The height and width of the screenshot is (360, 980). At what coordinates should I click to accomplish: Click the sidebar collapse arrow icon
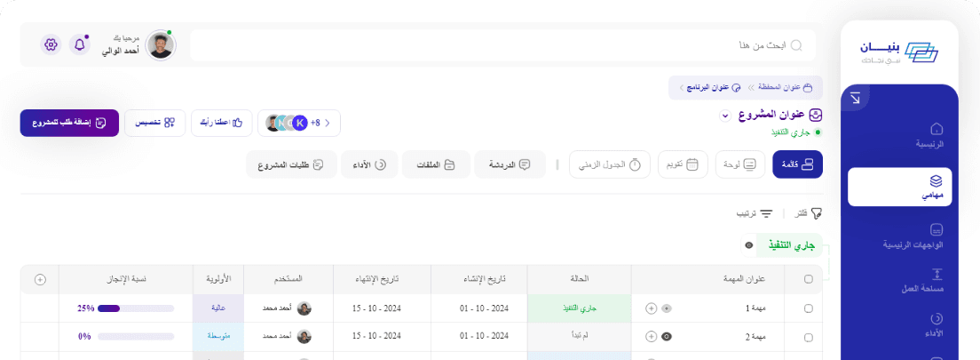855,98
